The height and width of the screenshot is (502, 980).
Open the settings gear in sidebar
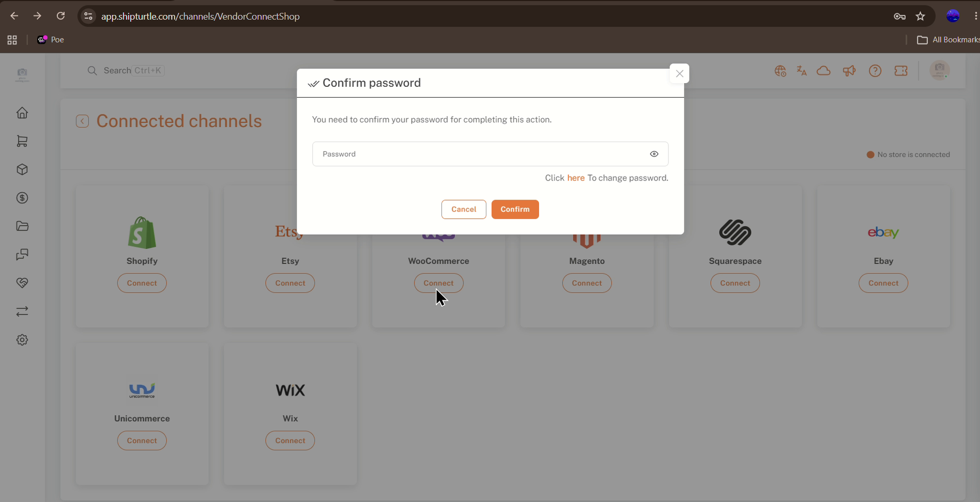coord(22,340)
